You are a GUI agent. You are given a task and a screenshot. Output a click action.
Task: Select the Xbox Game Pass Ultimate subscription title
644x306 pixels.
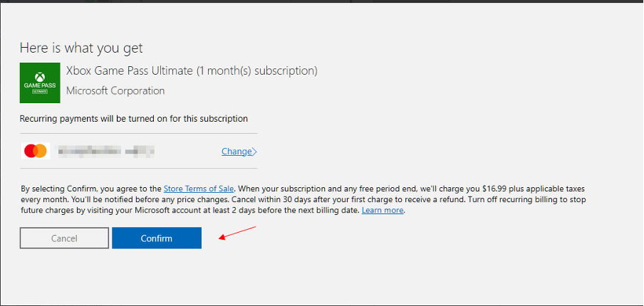coord(192,70)
